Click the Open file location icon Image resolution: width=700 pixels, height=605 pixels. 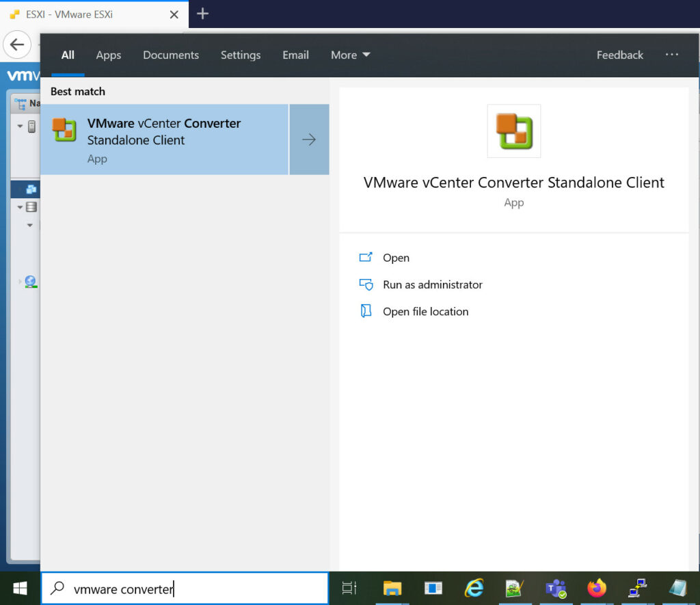(366, 311)
